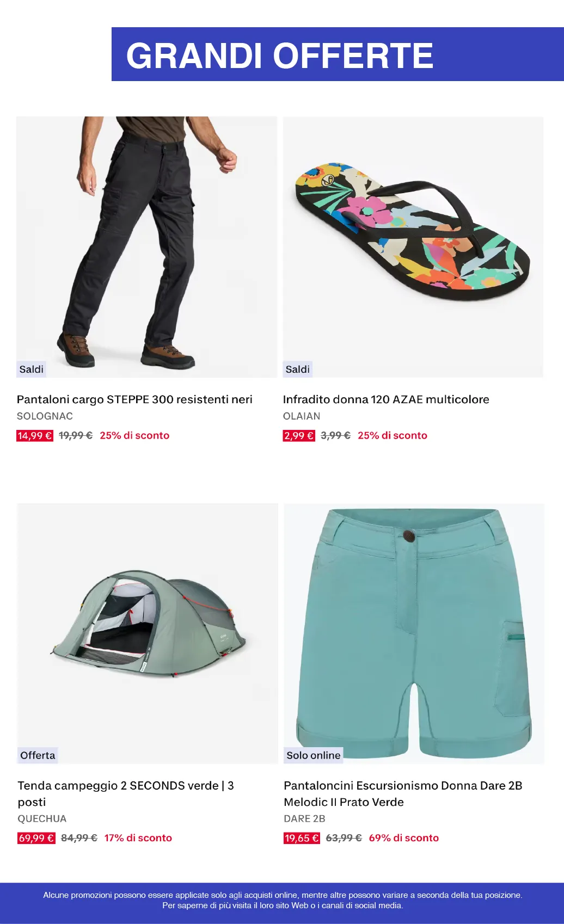Open the black cargo pants product image
The width and height of the screenshot is (564, 924).
146,247
